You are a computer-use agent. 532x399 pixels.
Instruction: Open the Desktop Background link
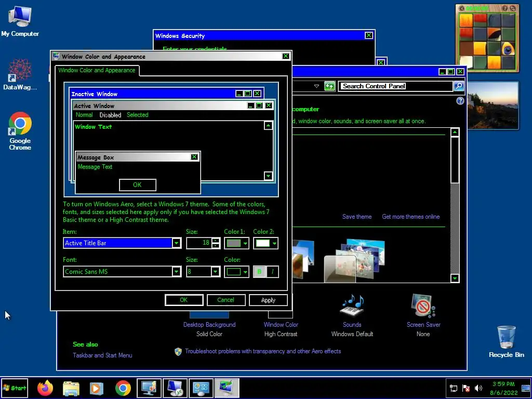tap(209, 325)
